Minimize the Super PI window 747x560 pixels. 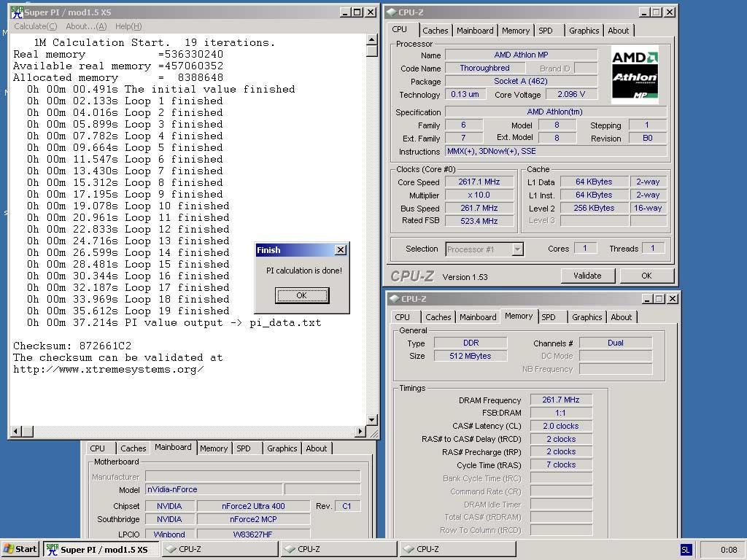coord(345,12)
